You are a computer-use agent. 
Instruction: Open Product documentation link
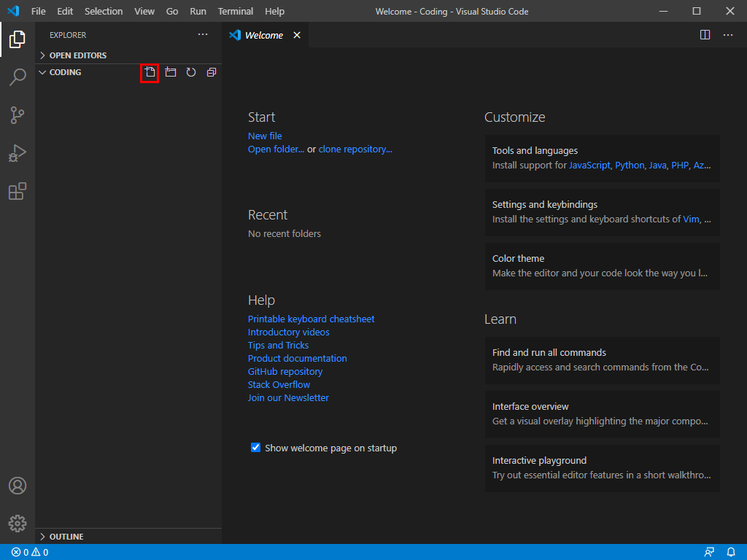(298, 358)
